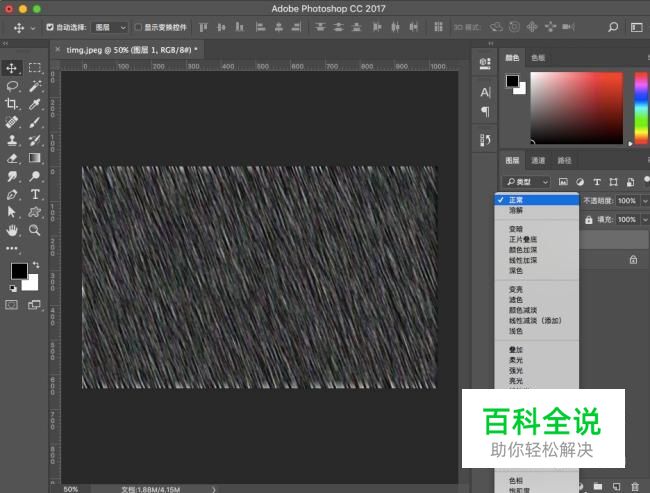Open the 类型 layer filter dropdown
Viewport: 650px width, 493px height.
(527, 182)
